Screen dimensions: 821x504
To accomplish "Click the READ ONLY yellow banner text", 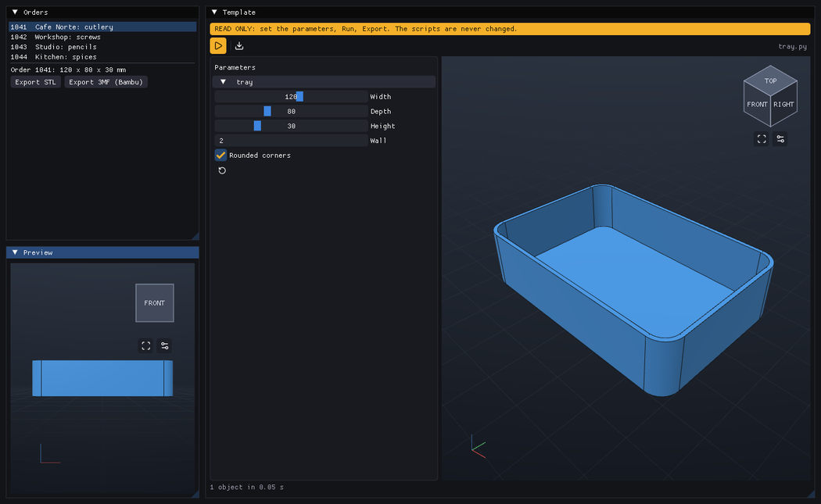I will pos(365,29).
